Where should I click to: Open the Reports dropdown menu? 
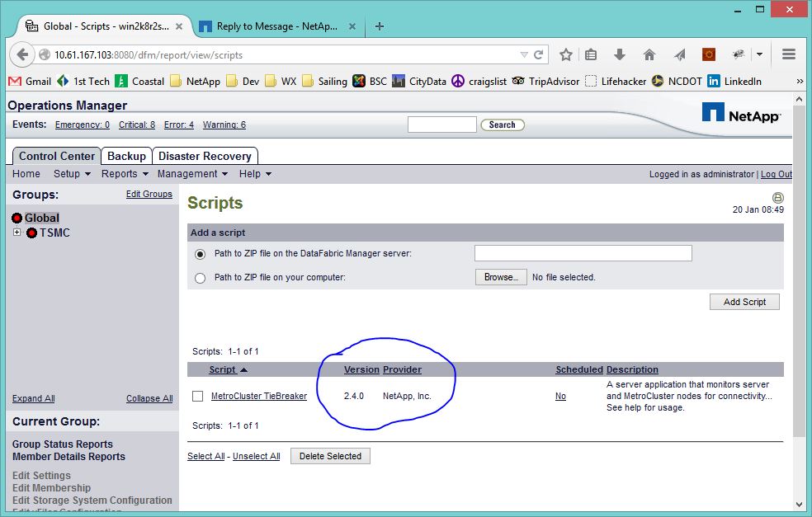click(125, 174)
